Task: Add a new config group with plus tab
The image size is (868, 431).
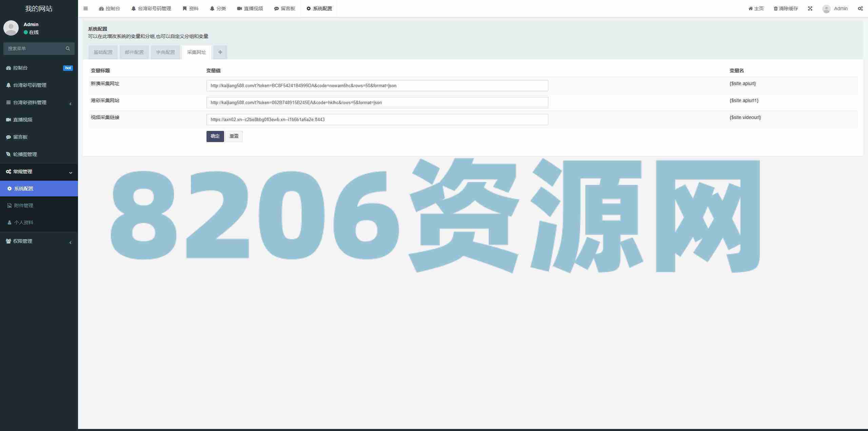Action: click(220, 52)
